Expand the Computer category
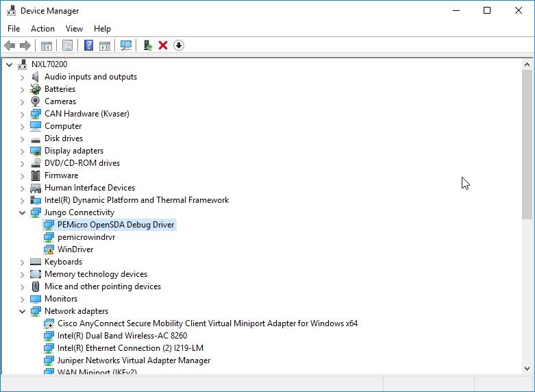This screenshot has width=535, height=392. click(22, 127)
